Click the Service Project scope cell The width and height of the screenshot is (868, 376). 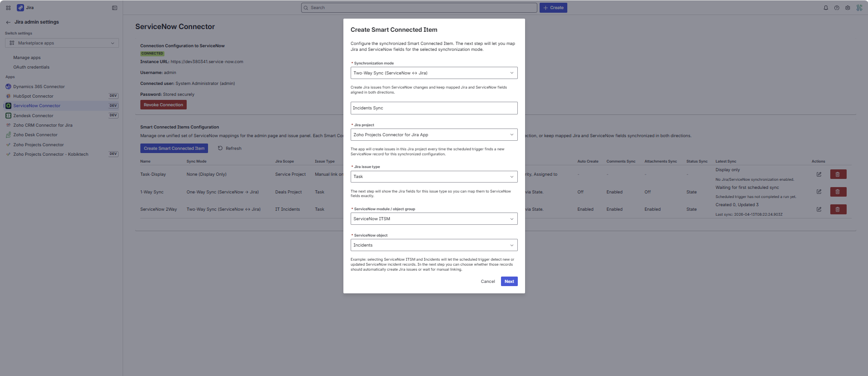click(x=290, y=174)
